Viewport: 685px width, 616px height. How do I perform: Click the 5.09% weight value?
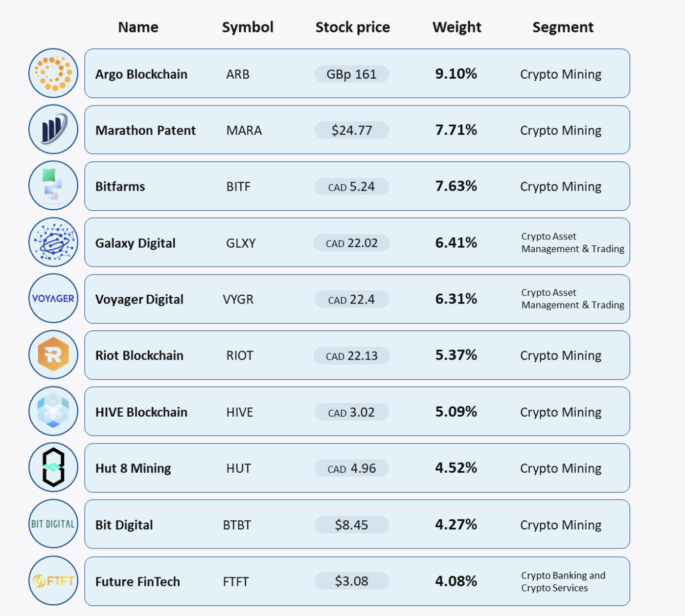456,412
